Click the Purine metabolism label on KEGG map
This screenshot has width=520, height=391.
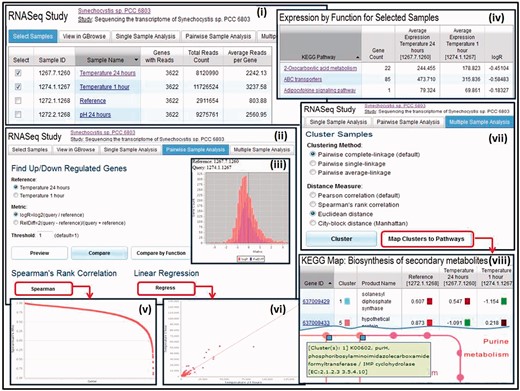point(486,348)
